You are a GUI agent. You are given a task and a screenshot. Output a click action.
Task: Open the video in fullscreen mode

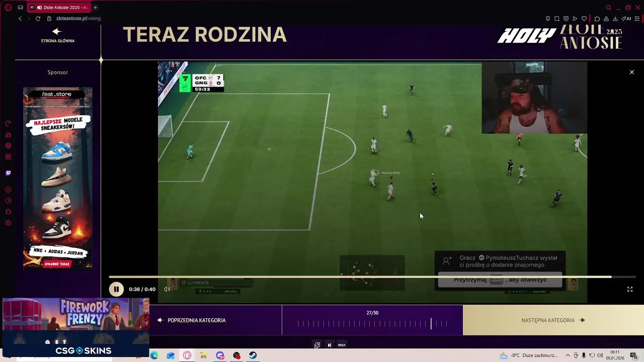point(629,289)
